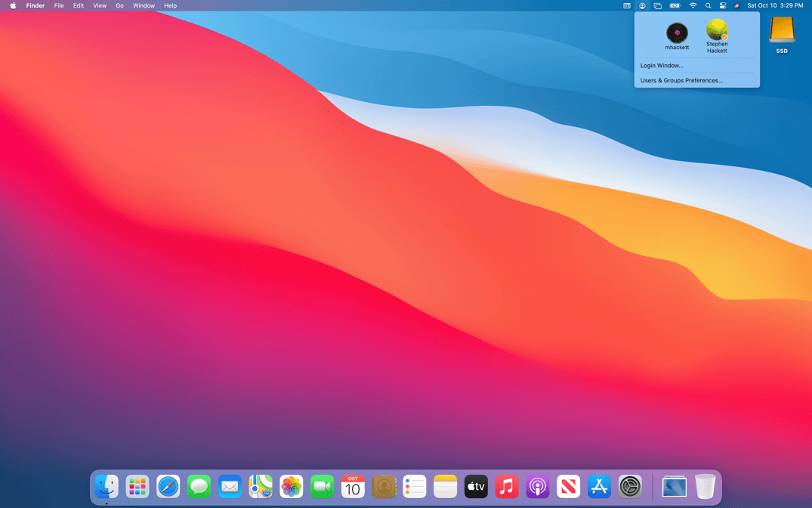The height and width of the screenshot is (508, 812).
Task: Switch to the mhackett user account
Action: pos(677,36)
